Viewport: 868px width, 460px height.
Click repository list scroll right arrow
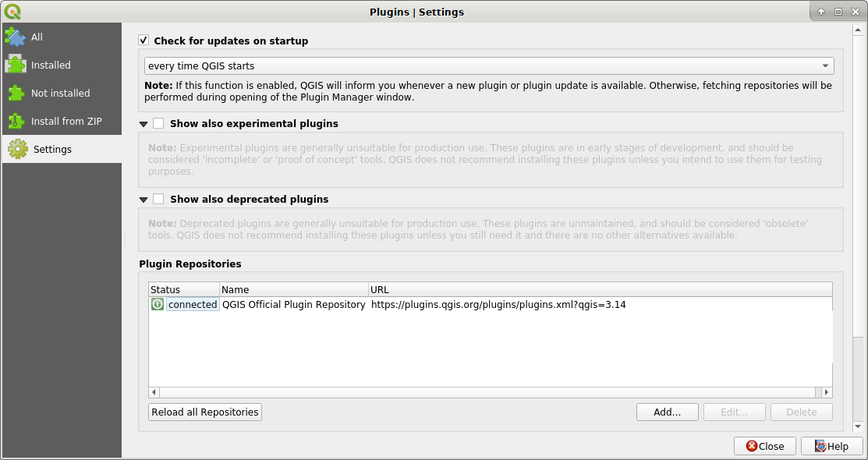click(827, 392)
